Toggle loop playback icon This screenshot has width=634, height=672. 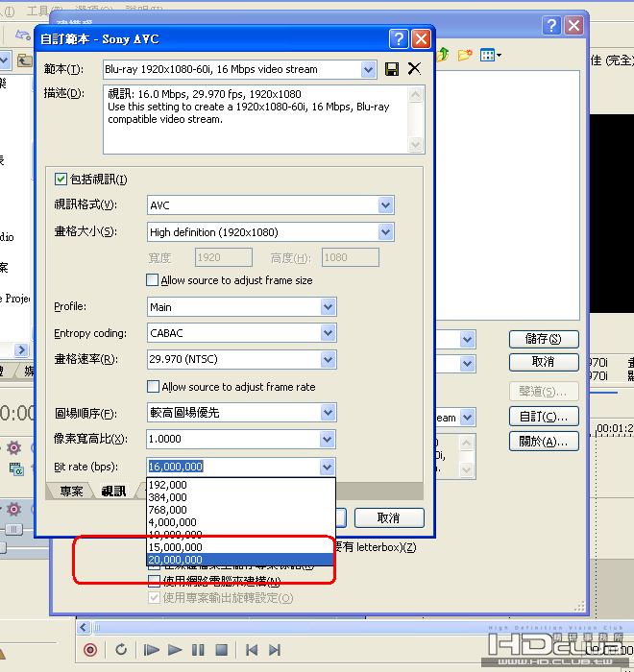point(121,650)
